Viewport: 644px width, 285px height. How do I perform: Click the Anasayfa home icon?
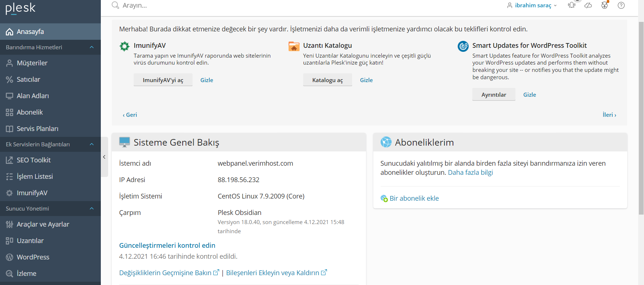[x=9, y=32]
